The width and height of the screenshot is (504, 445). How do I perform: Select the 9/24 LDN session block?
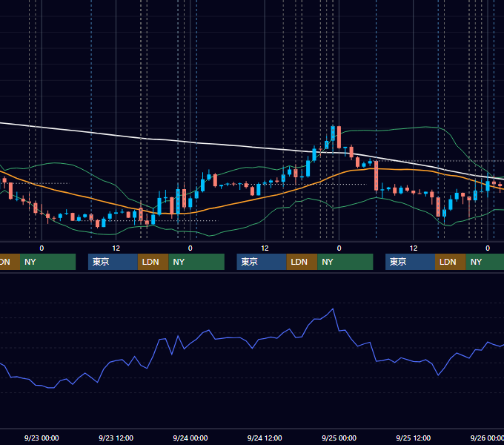302,262
